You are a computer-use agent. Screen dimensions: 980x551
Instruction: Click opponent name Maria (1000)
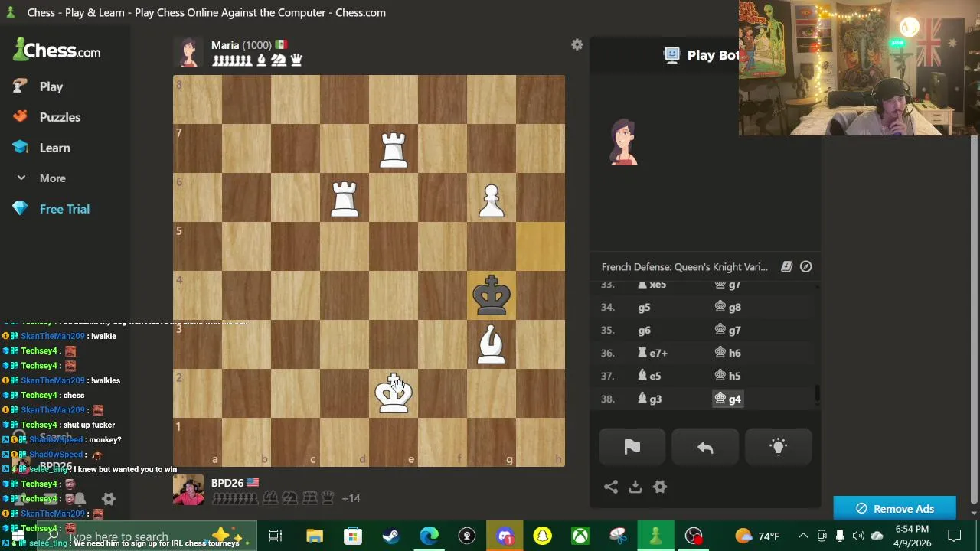[x=241, y=45]
